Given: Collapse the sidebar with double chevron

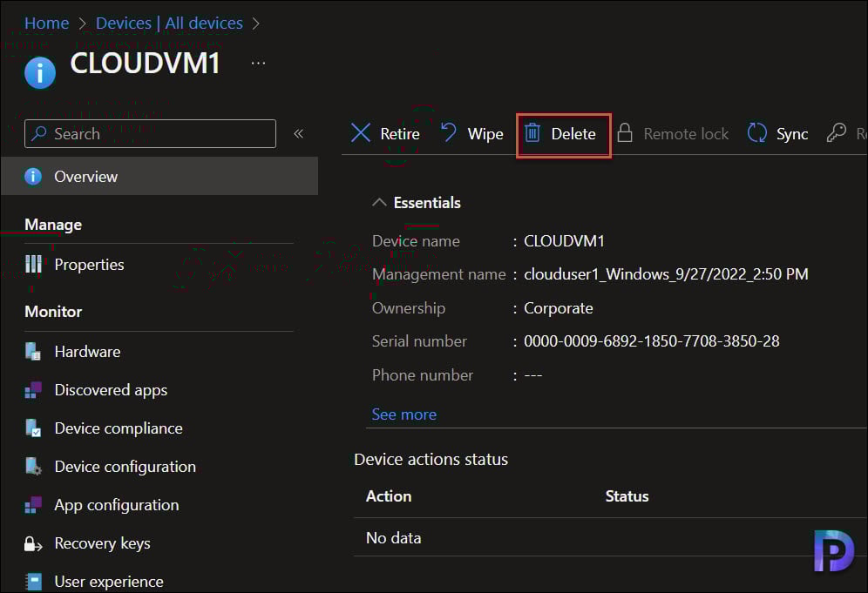Looking at the screenshot, I should pos(298,133).
